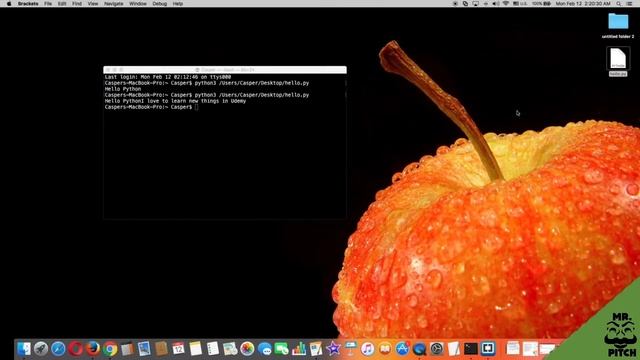Click 'Hello Python' output line in Terminal
Viewport: 640px width, 360px height.
pos(123,89)
